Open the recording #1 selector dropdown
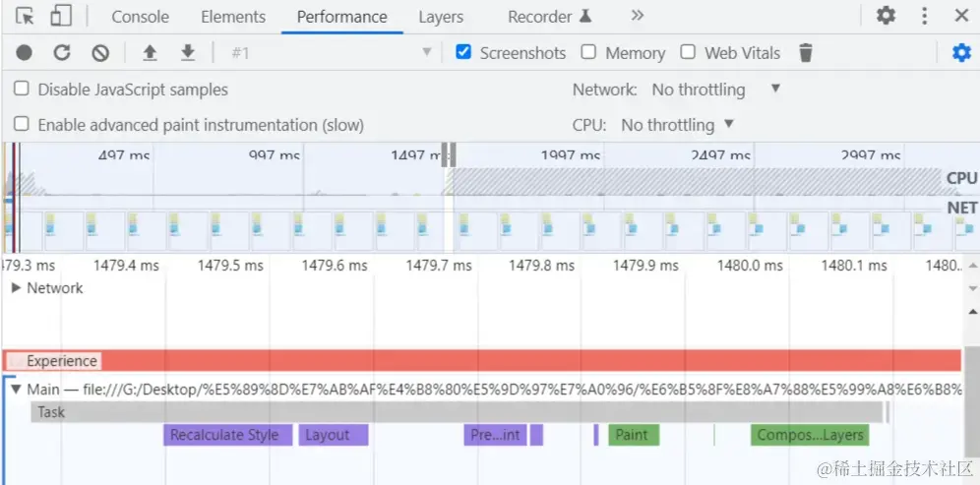Image resolution: width=980 pixels, height=485 pixels. (332, 53)
